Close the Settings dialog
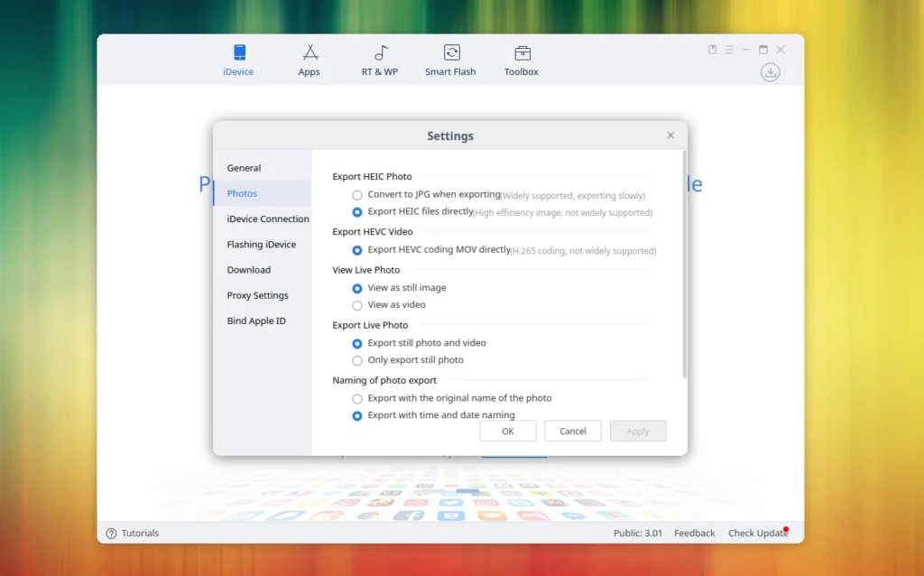924x576 pixels. pos(670,135)
